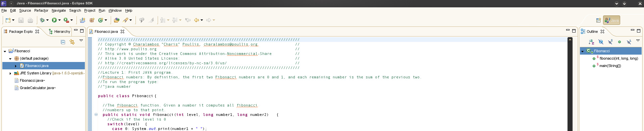644x131 pixels.
Task: Click the New Java Class icon
Action: tap(101, 20)
